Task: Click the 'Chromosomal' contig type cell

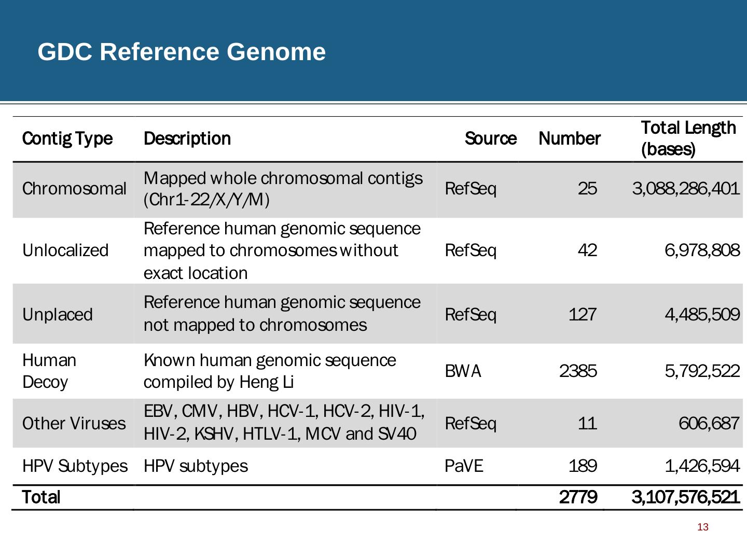Action: (x=74, y=188)
